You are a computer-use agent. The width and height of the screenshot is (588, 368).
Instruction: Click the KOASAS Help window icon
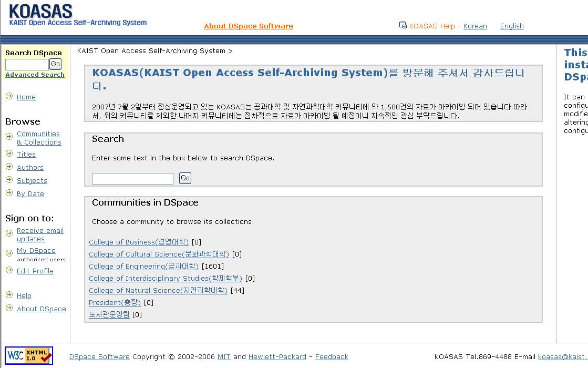pyautogui.click(x=403, y=25)
